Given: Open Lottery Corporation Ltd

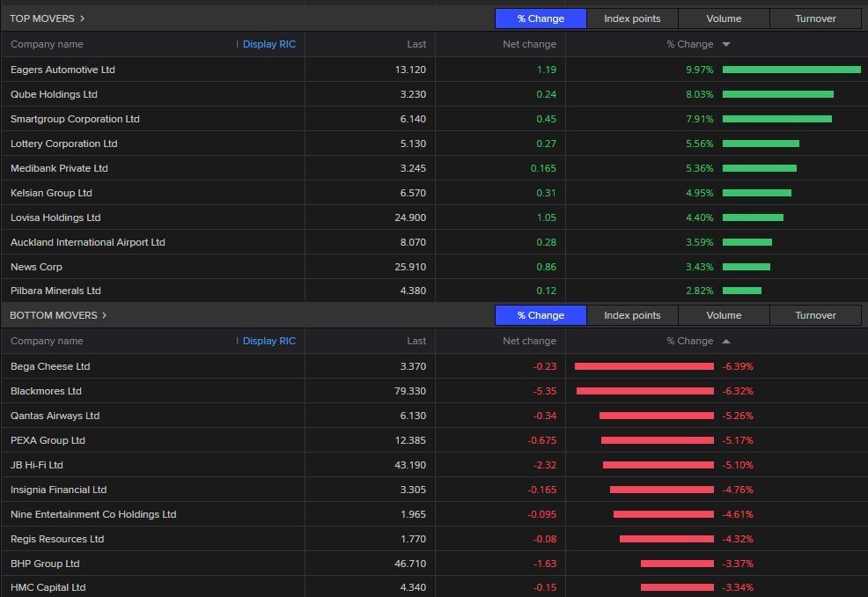Looking at the screenshot, I should click(x=63, y=144).
